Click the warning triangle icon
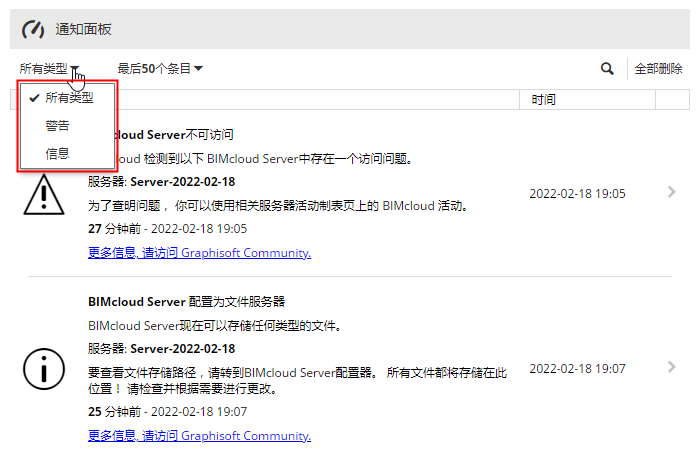The width and height of the screenshot is (700, 468). coord(44,195)
